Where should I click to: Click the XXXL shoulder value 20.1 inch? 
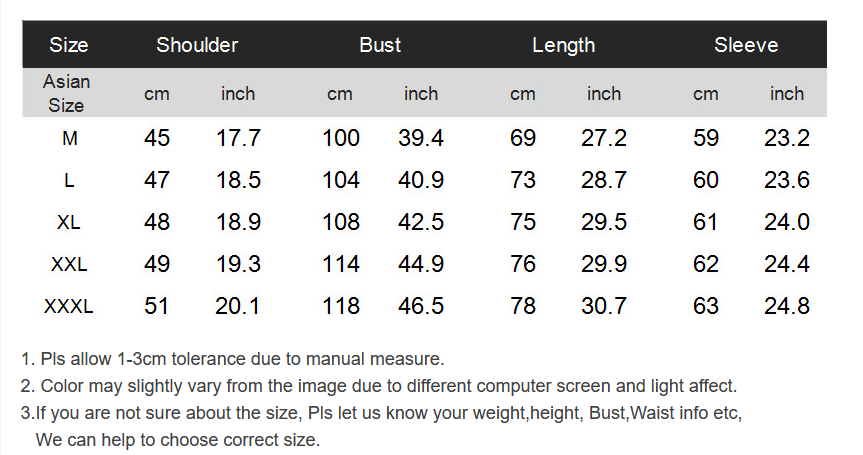[x=237, y=306]
